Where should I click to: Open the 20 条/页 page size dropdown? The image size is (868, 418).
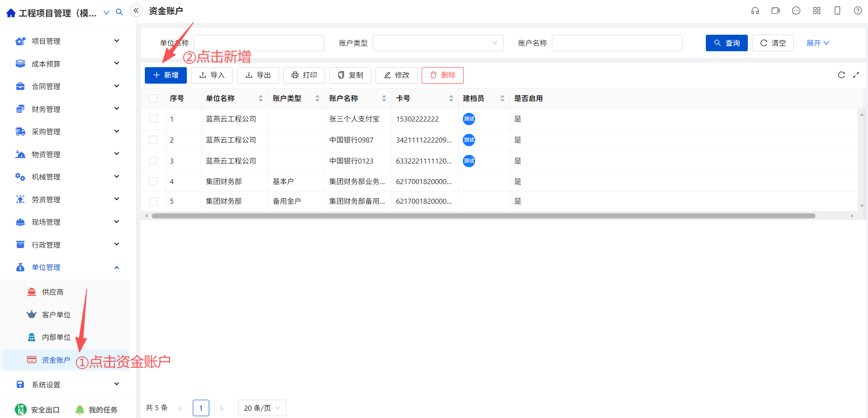pos(262,408)
